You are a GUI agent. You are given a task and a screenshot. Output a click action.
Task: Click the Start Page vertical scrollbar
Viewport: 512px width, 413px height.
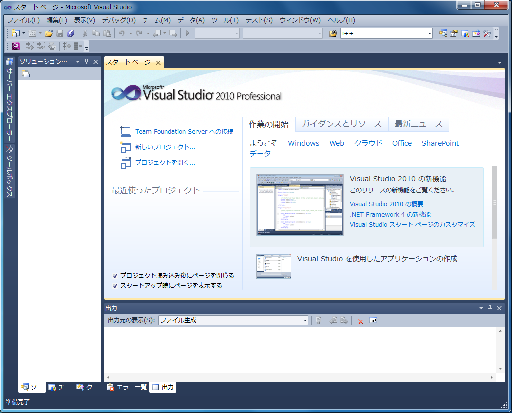[x=494, y=227]
